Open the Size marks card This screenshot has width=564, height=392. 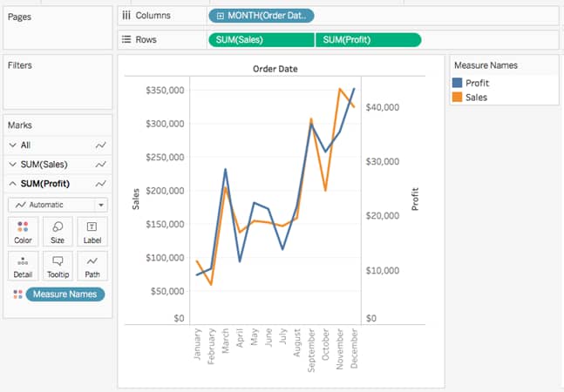coord(58,232)
